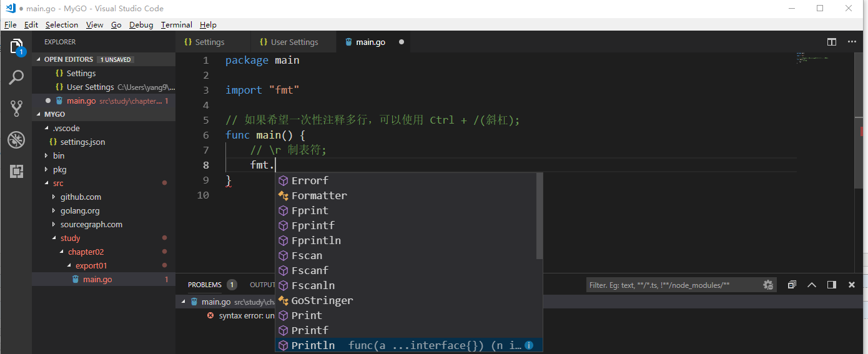Toggle panel position to the right
Viewport: 868px width, 354px height.
coord(832,285)
